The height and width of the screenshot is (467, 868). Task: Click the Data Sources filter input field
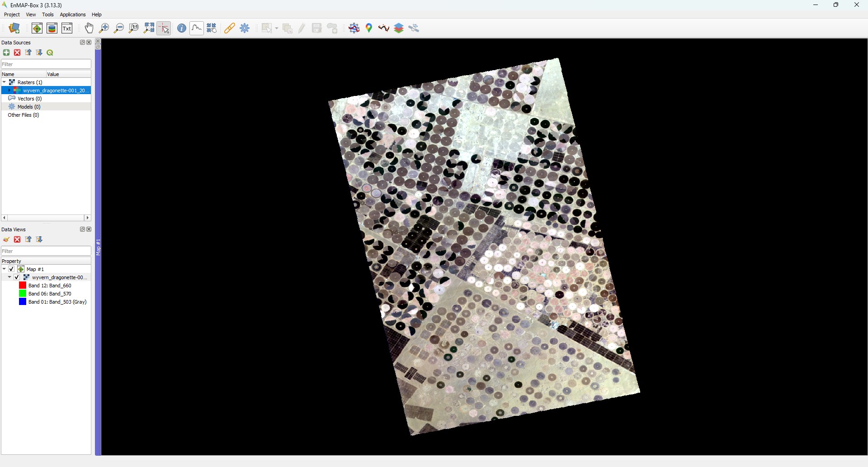point(46,64)
